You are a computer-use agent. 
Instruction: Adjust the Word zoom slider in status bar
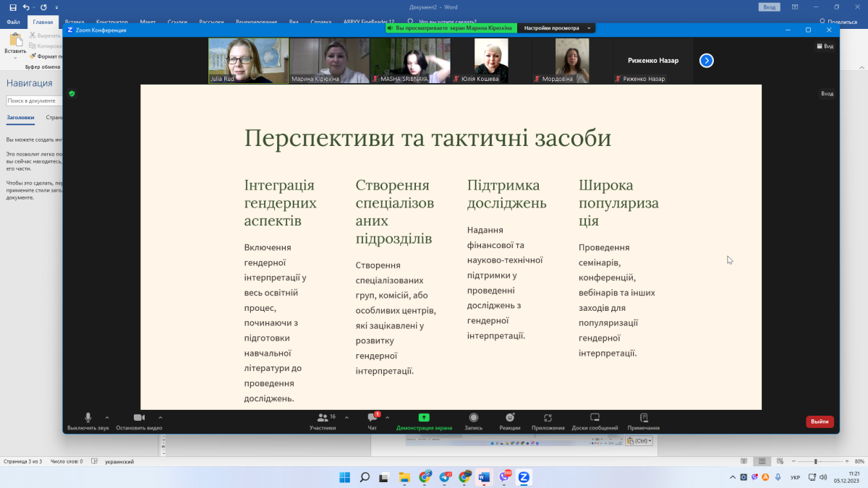[x=815, y=461]
